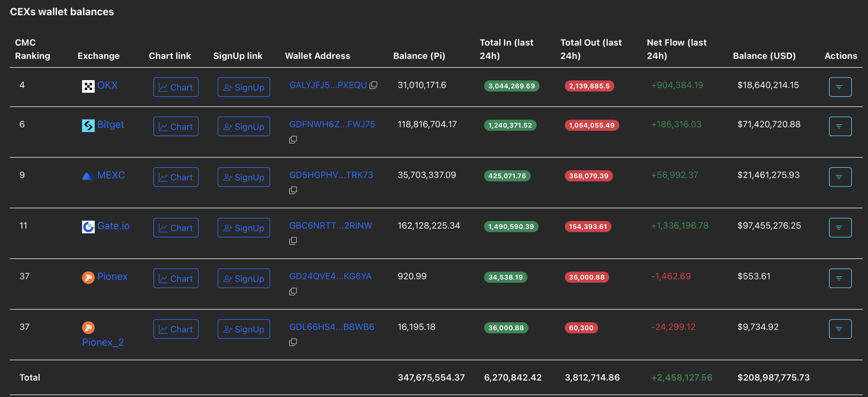Click the Gate.io exchange logo icon
Viewport: 868px width, 397px height.
(88, 226)
